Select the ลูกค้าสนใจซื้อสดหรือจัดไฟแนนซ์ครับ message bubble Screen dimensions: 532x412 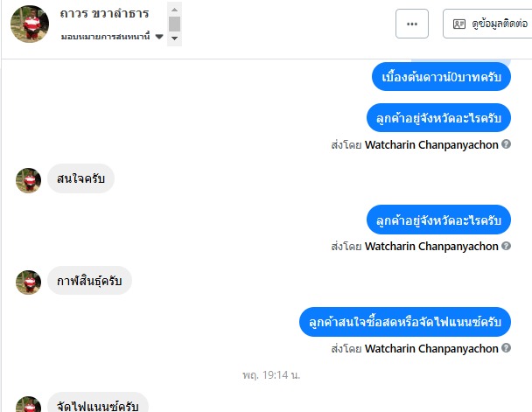click(x=405, y=322)
